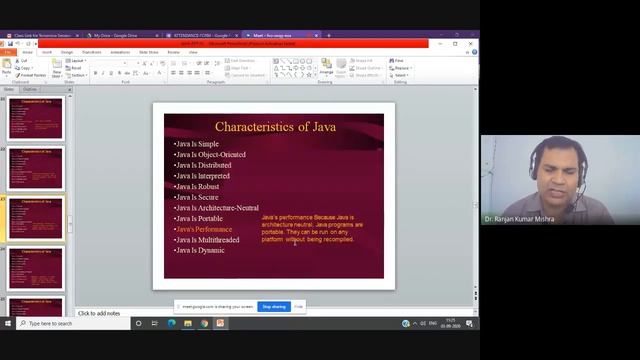Click the Save icon in Quick Access Toolbar
This screenshot has width=640, height=360.
tap(10, 44)
